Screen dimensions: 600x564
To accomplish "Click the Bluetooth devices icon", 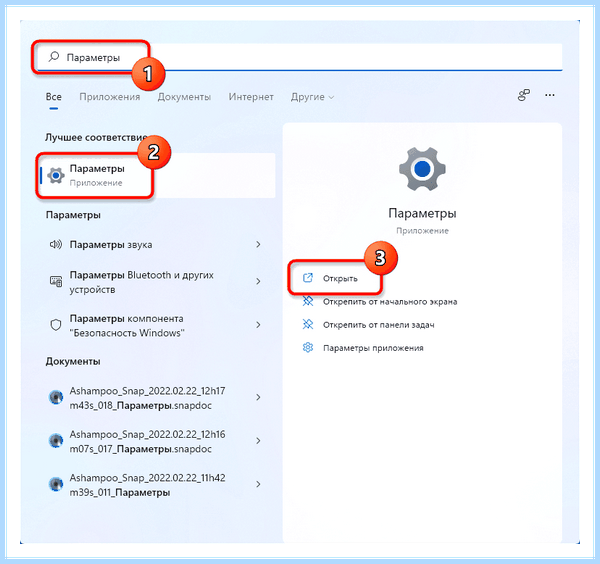I will click(x=56, y=281).
